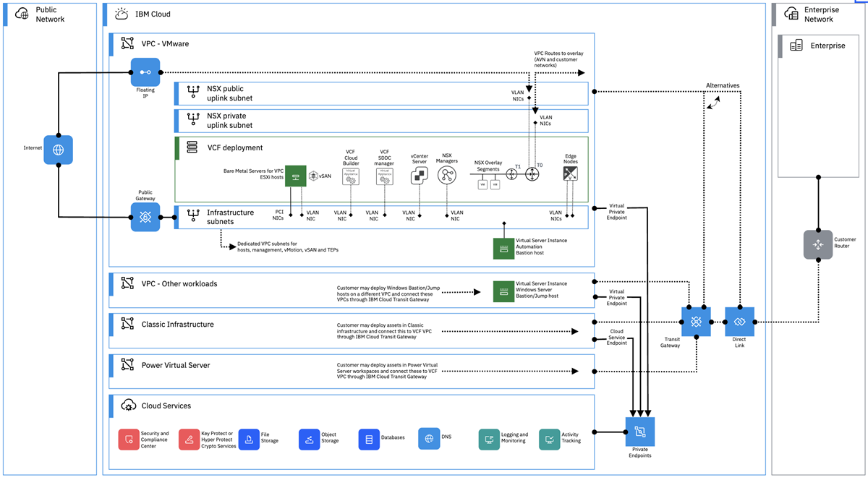868x480 pixels.
Task: Select the green Bare Metal Servers icon
Action: 295,176
